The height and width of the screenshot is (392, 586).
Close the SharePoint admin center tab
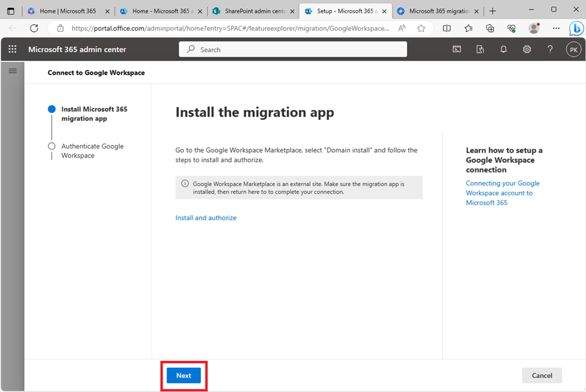coord(292,11)
